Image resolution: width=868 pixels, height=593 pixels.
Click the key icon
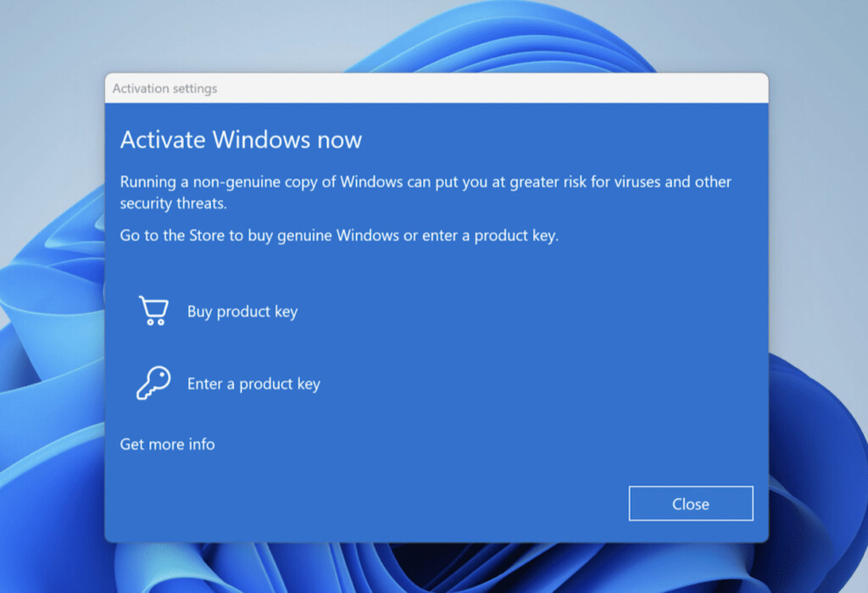(153, 383)
